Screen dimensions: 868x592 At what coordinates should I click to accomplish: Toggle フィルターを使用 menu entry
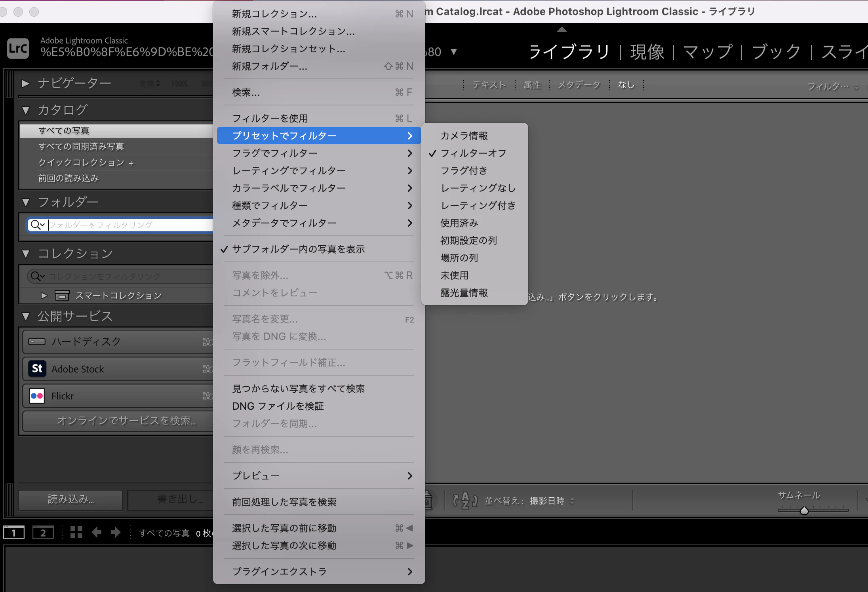click(270, 118)
